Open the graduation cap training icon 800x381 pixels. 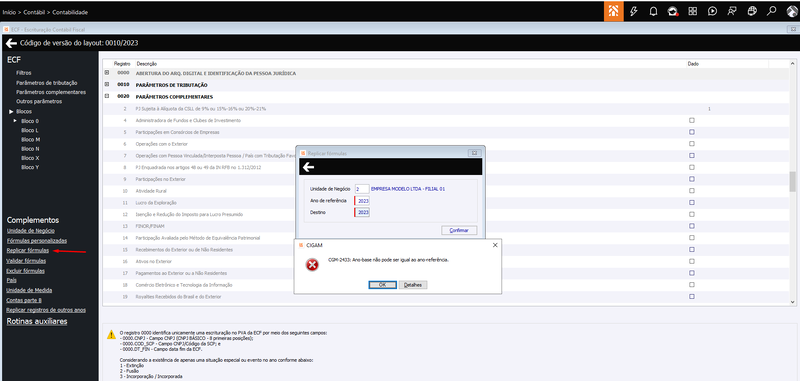tap(673, 11)
